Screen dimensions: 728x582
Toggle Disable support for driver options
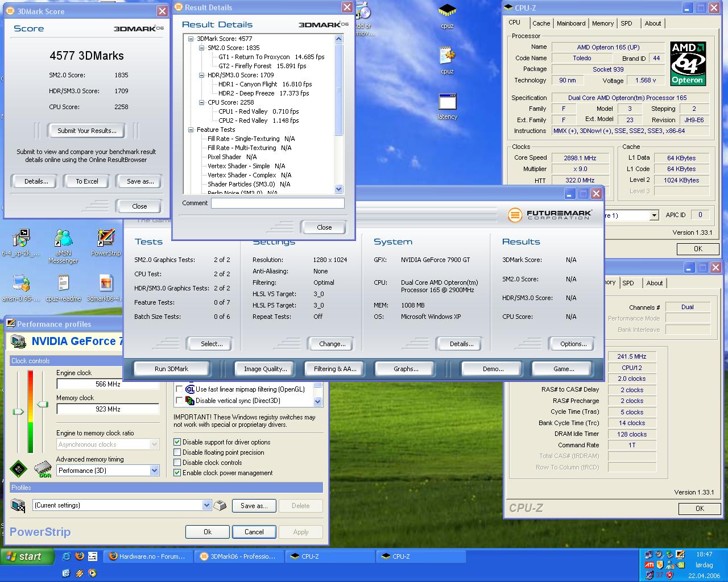177,442
